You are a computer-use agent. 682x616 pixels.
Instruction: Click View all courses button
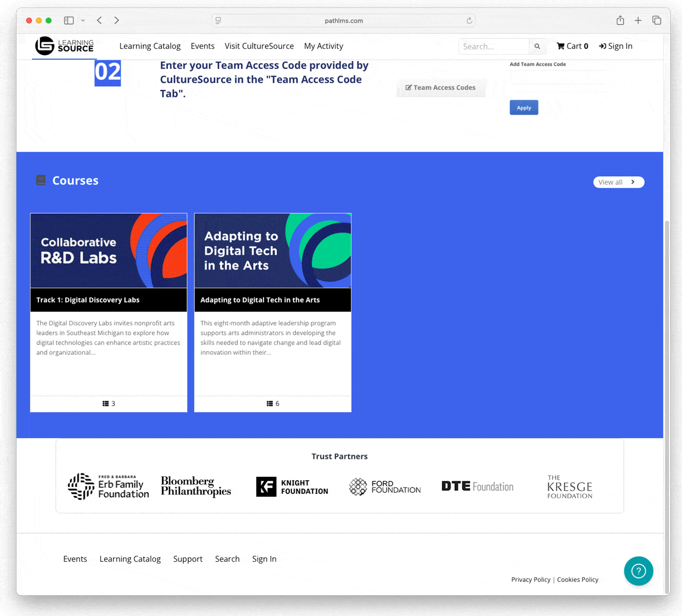click(x=619, y=182)
